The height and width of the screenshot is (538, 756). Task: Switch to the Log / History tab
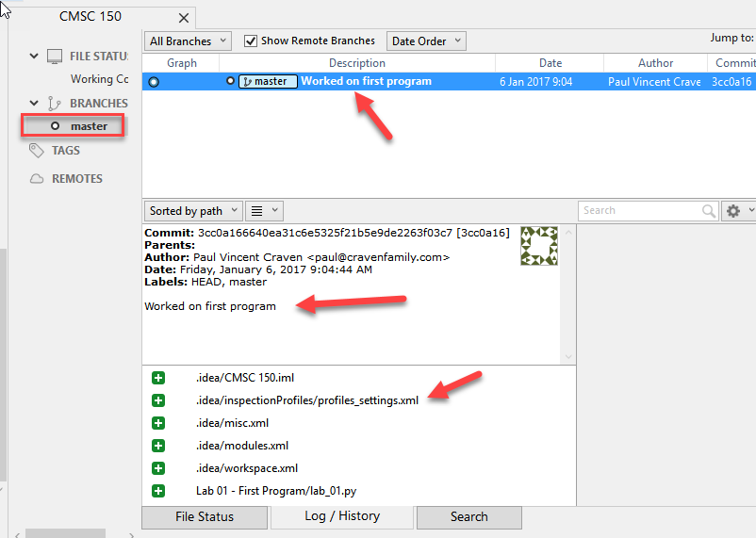[342, 516]
